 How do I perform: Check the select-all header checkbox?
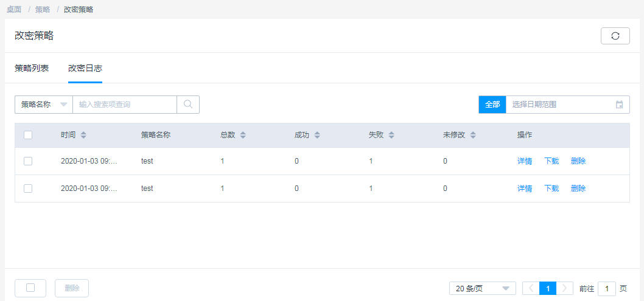28,135
